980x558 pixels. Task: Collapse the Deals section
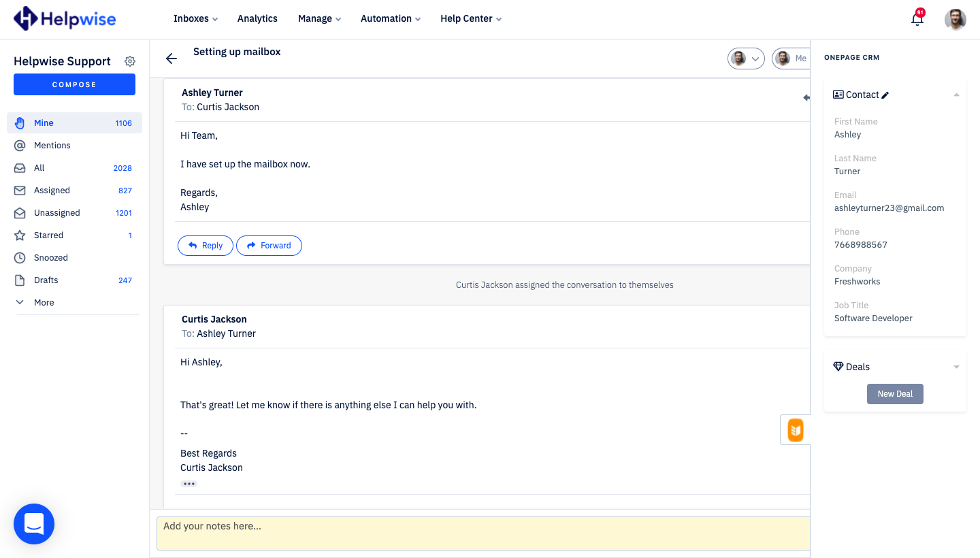[x=956, y=366]
